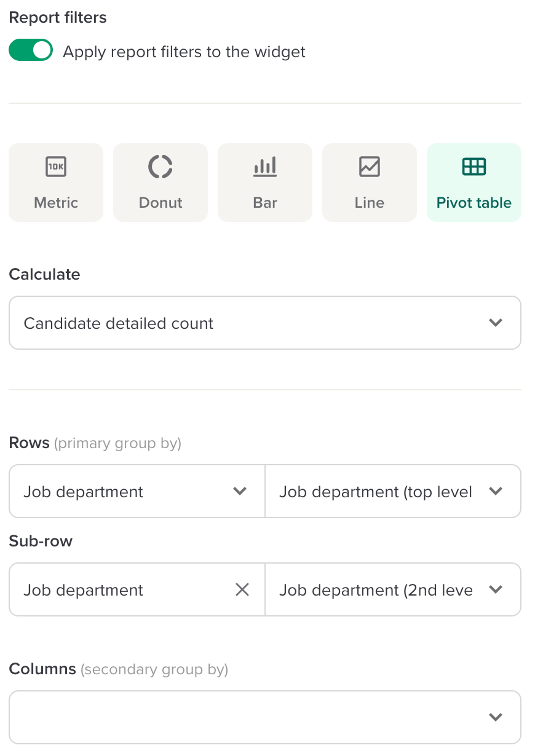Click the 'Pivot table' tab label
This screenshot has height=756, width=535.
click(x=474, y=203)
